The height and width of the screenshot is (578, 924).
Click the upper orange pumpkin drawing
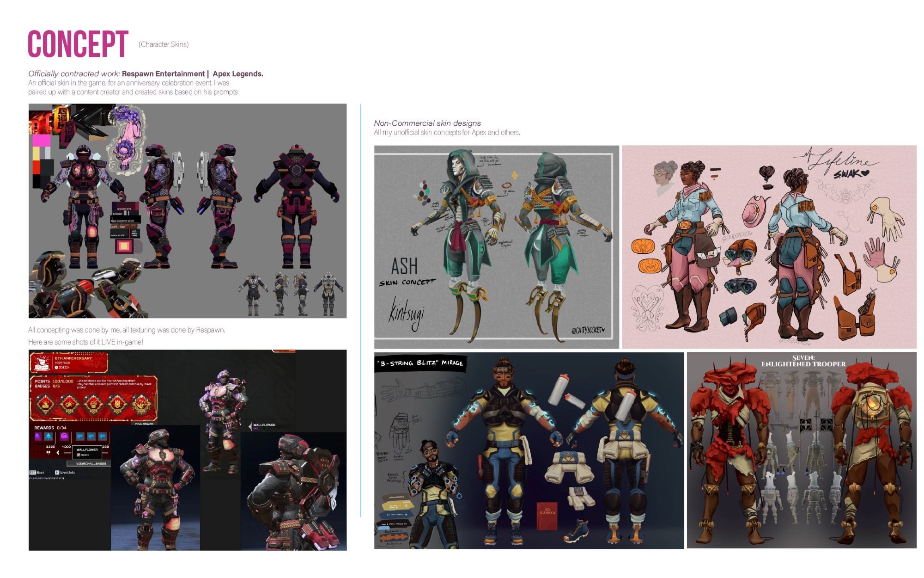point(643,246)
